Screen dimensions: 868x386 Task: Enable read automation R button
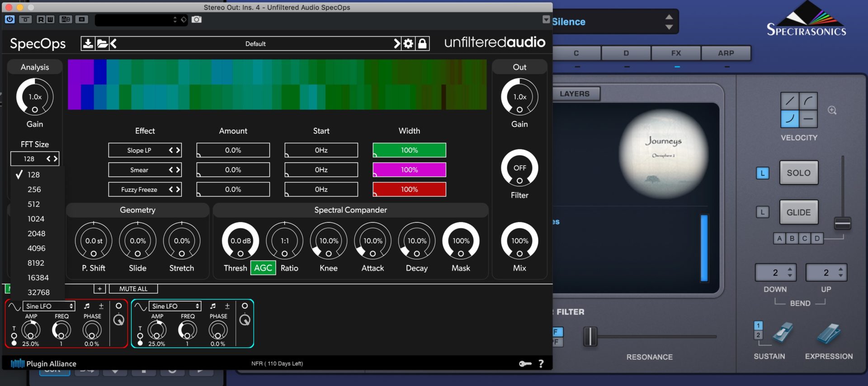pyautogui.click(x=41, y=19)
